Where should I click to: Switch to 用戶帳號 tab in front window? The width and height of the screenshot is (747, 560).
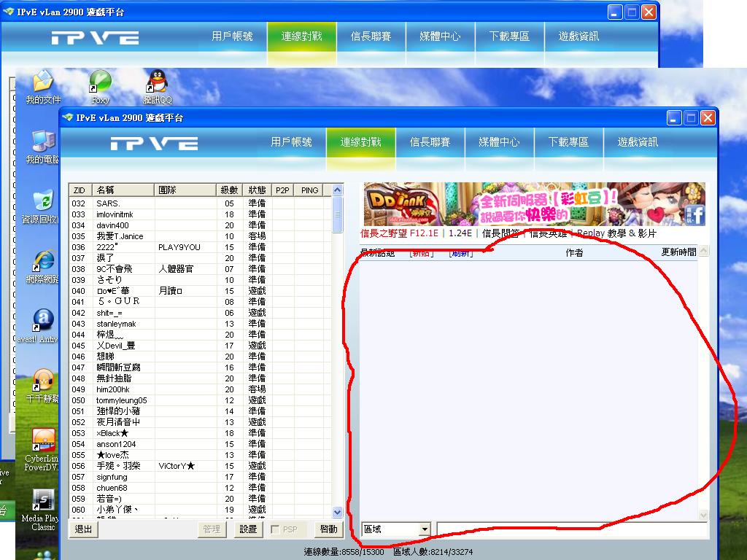click(291, 142)
